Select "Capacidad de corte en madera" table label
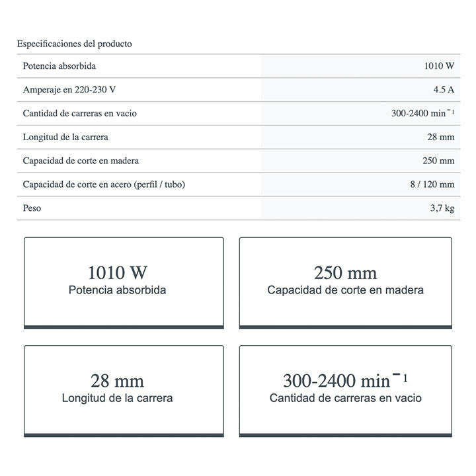This screenshot has width=476, height=476. (81, 161)
